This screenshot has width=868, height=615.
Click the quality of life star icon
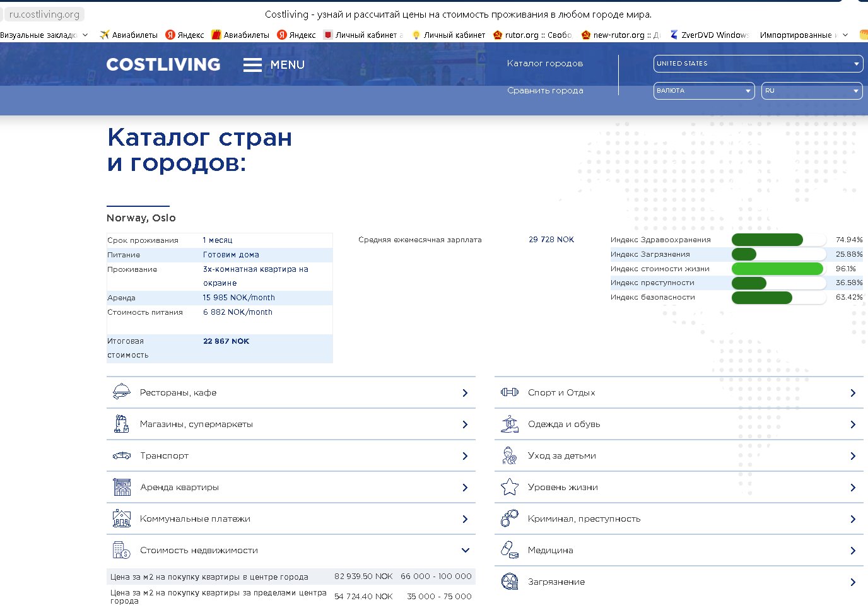tap(509, 487)
